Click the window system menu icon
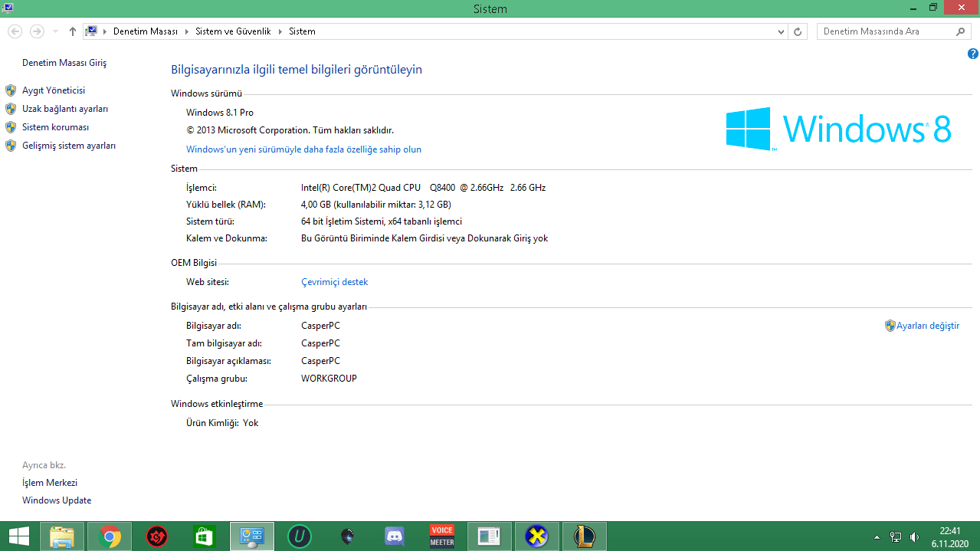Viewport: 980px width, 551px height. coord(7,8)
